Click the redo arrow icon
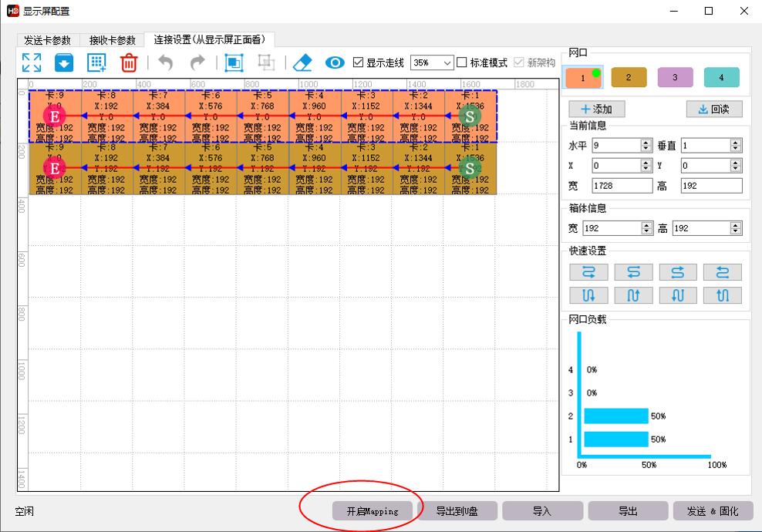Image resolution: width=762 pixels, height=532 pixels. [x=196, y=62]
